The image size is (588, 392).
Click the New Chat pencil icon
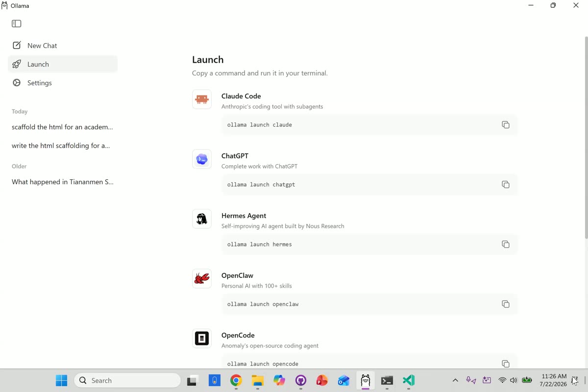[17, 45]
